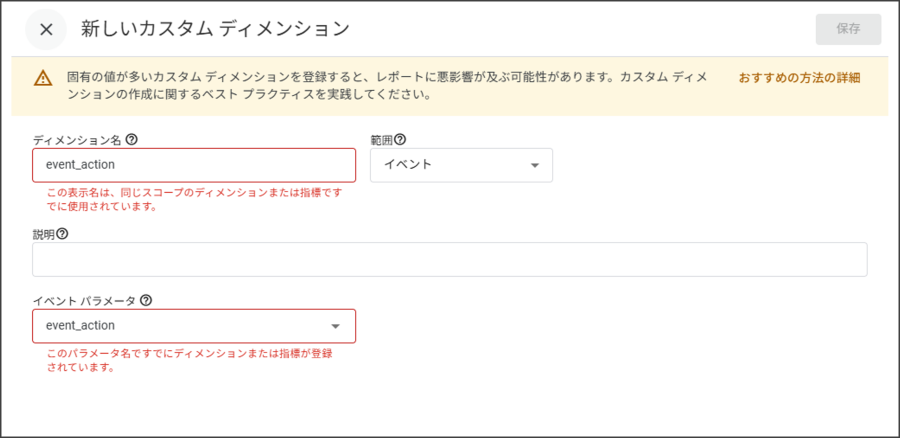Open the help tooltip next to 説明
The height and width of the screenshot is (438, 900).
(63, 234)
